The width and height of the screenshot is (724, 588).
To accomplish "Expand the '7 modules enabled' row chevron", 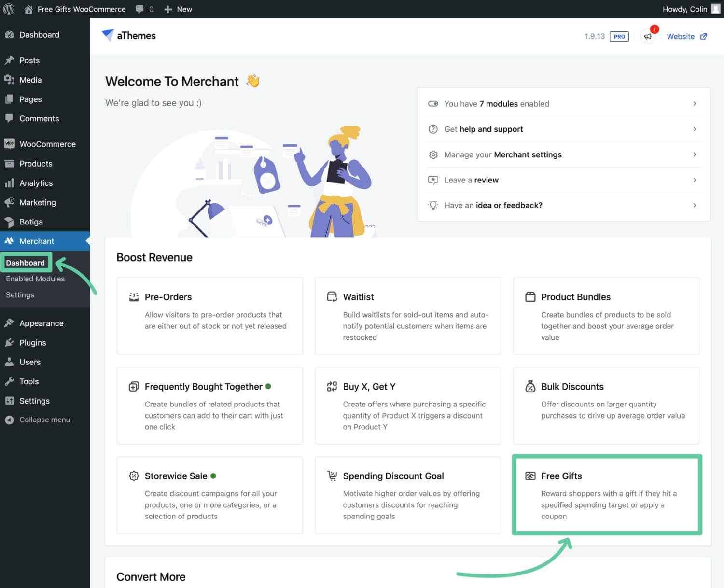I will coord(695,104).
